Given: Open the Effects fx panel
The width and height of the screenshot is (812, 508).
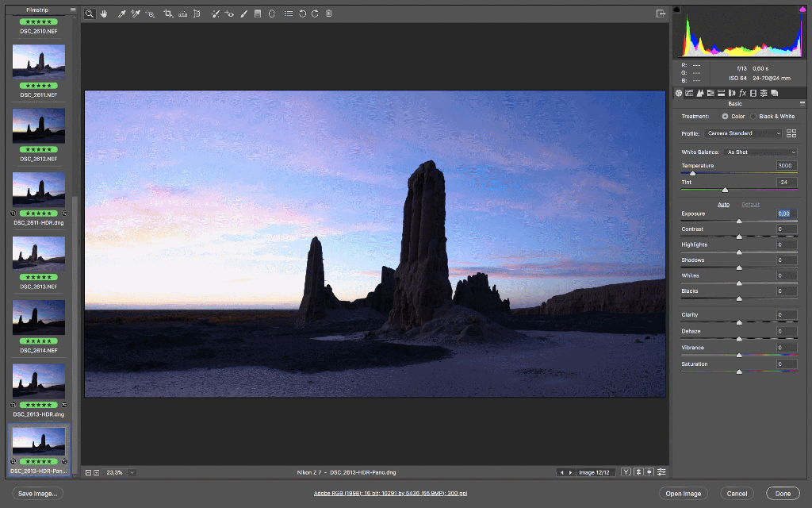Looking at the screenshot, I should (743, 93).
